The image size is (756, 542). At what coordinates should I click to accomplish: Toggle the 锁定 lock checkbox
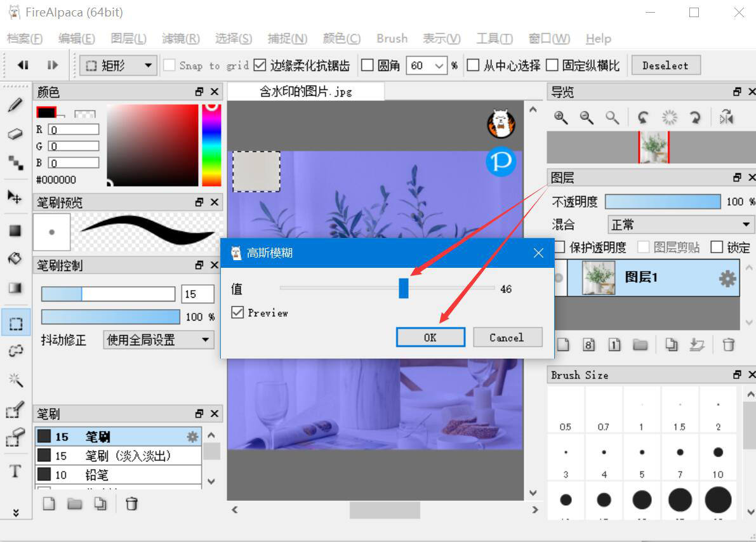point(717,248)
